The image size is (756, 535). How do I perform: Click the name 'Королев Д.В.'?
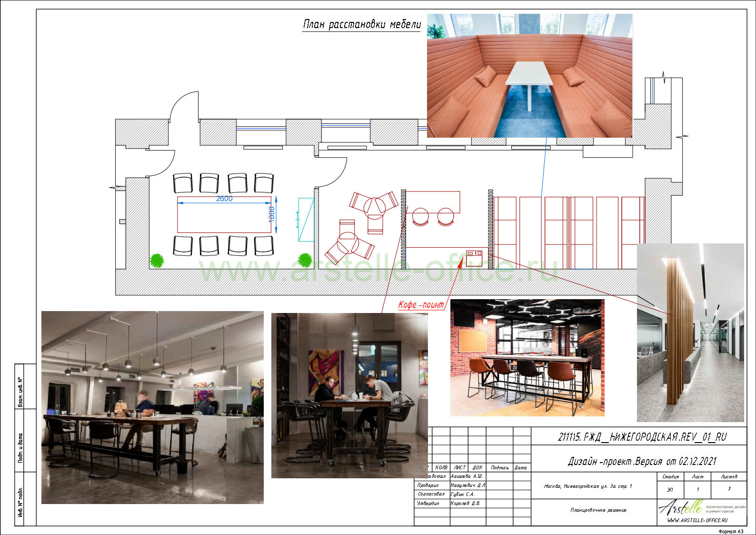(466, 503)
